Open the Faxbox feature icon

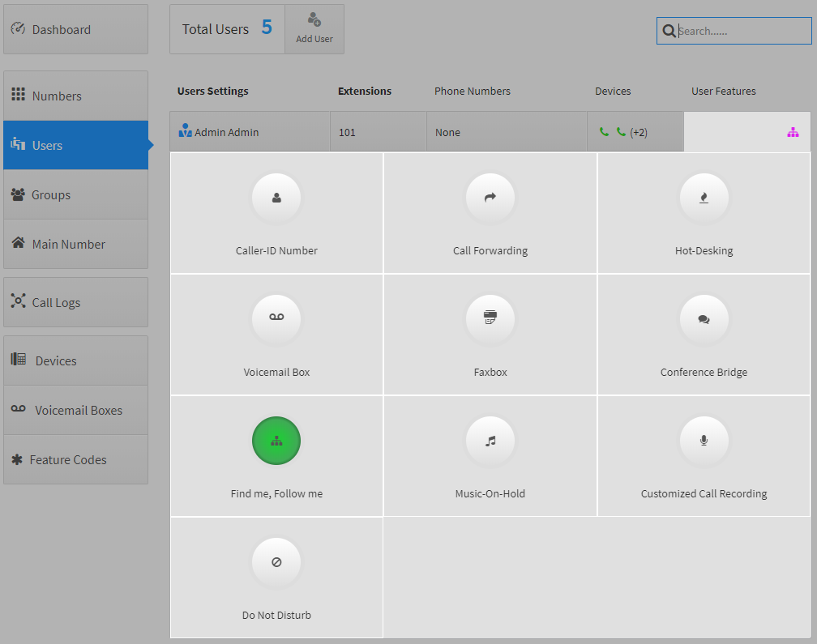490,319
